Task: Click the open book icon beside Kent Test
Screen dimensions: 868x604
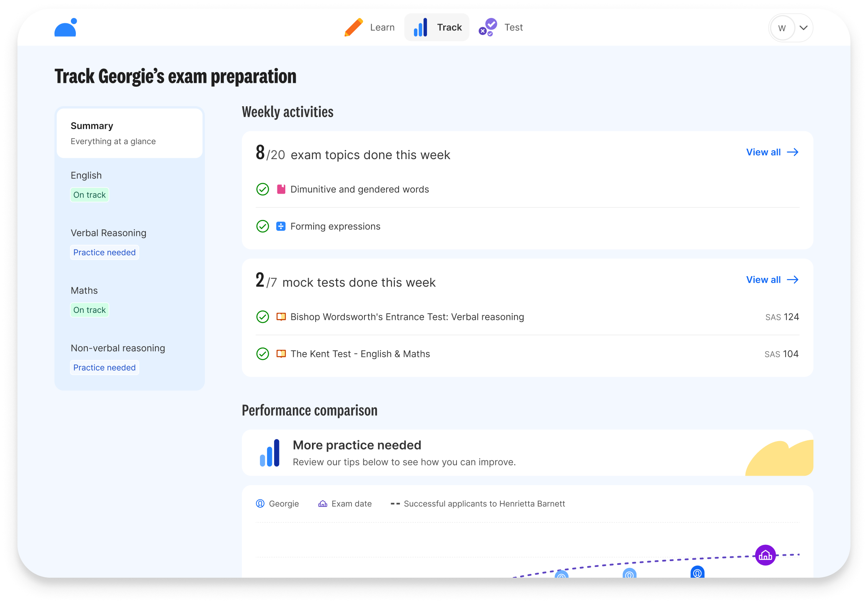Action: [281, 354]
